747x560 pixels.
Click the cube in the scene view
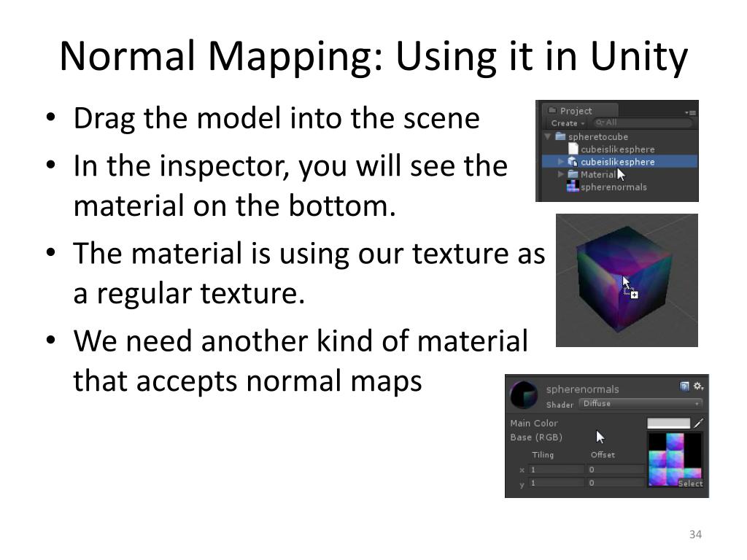[x=624, y=279]
